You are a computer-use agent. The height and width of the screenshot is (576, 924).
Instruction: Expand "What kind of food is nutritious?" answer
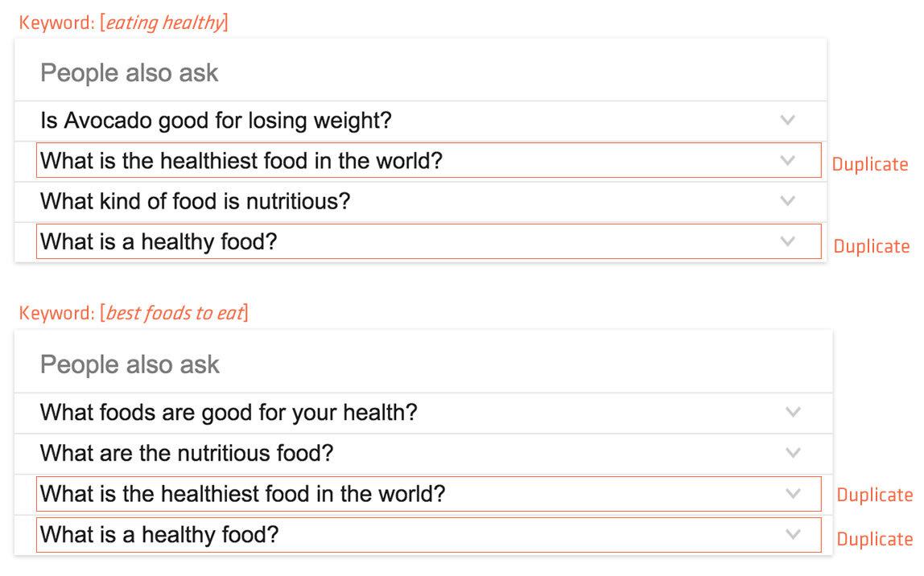(789, 201)
